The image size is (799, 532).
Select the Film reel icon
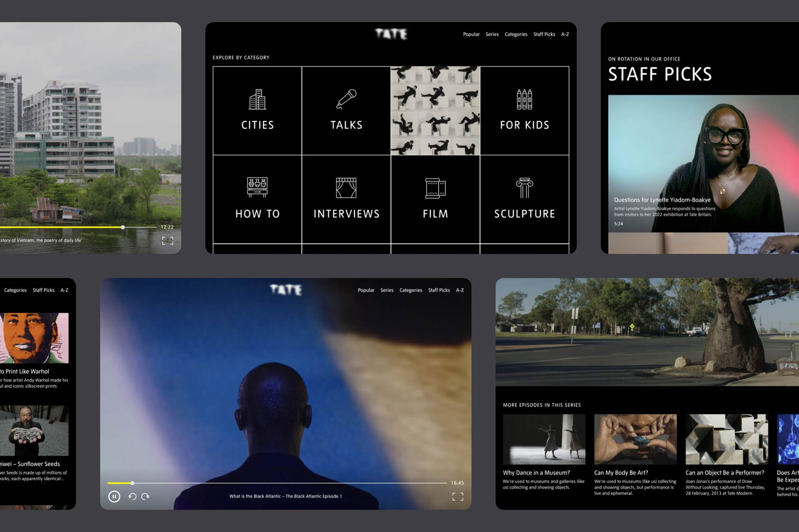[x=435, y=188]
